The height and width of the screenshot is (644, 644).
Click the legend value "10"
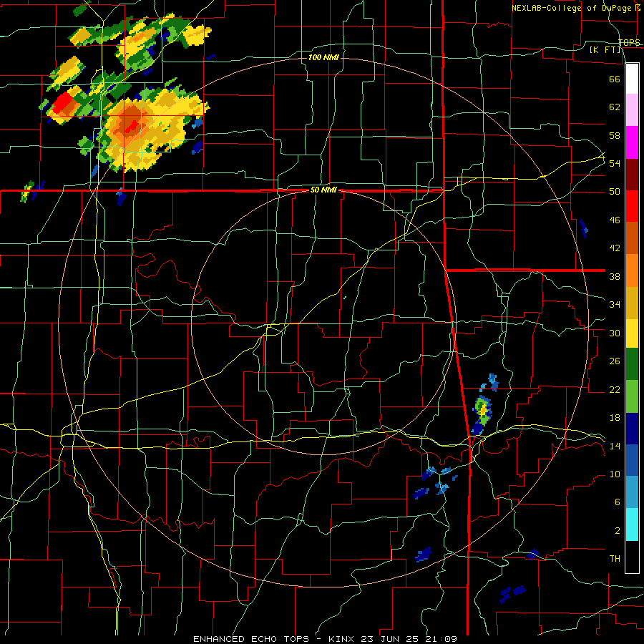pyautogui.click(x=615, y=474)
